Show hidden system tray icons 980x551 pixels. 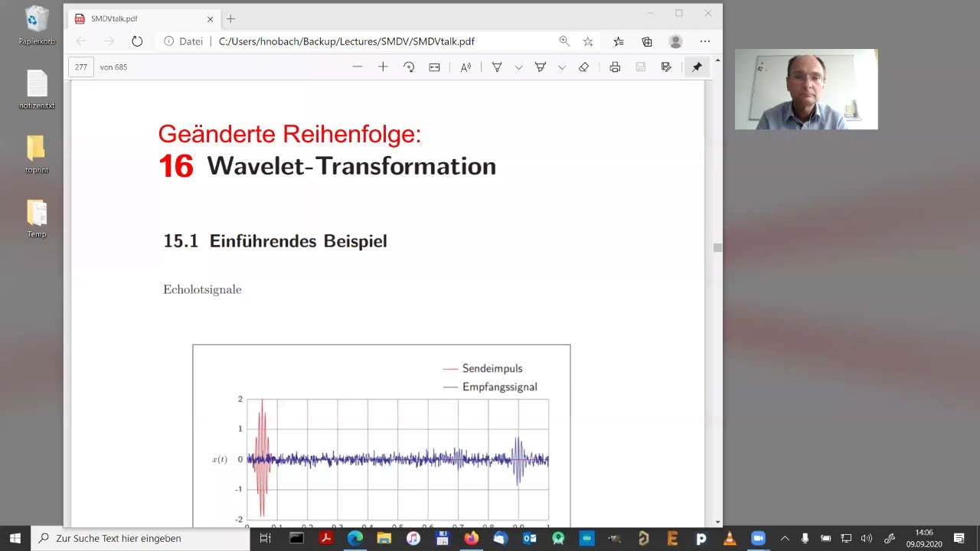[x=785, y=538]
